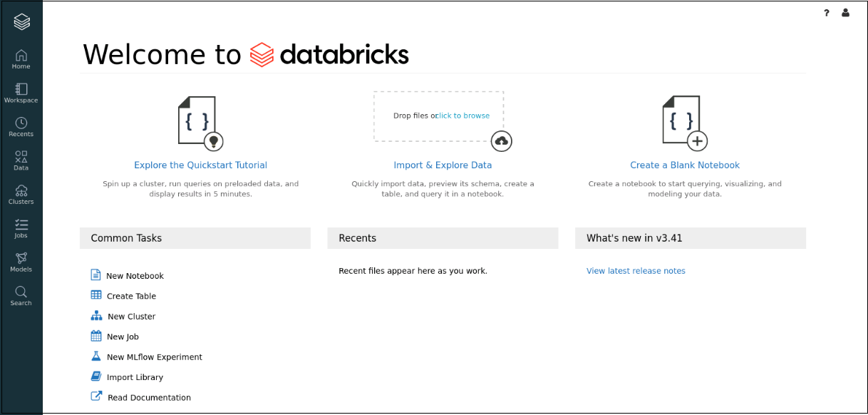Open the Workspace sidebar icon
868x415 pixels.
click(21, 88)
